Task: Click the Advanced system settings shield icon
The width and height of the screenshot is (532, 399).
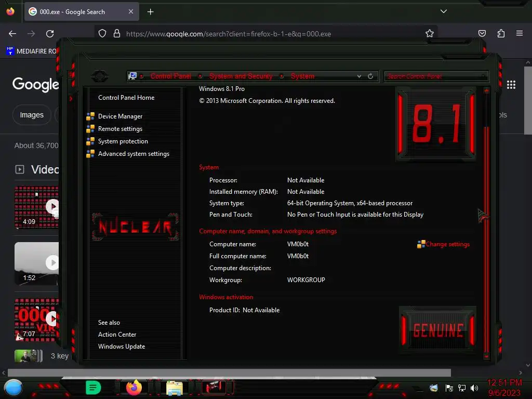Action: click(x=90, y=154)
